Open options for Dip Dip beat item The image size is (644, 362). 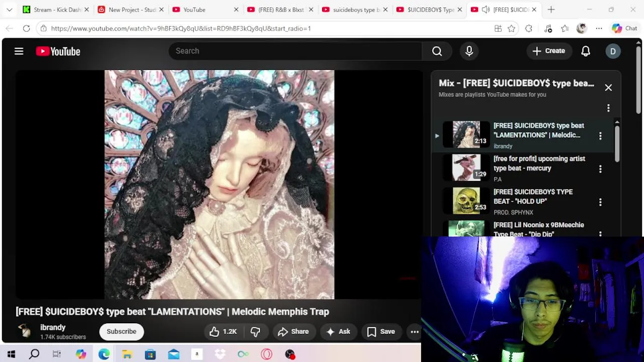coord(600,233)
